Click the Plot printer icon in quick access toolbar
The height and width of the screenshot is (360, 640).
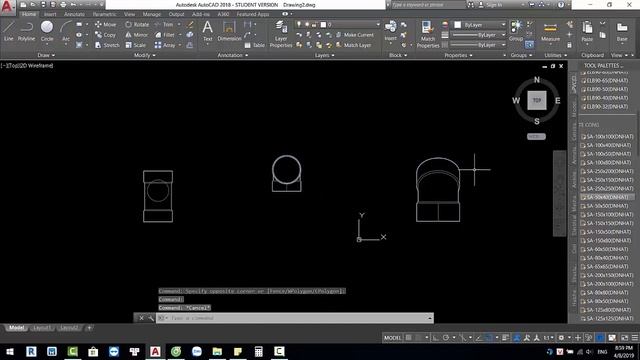click(63, 5)
